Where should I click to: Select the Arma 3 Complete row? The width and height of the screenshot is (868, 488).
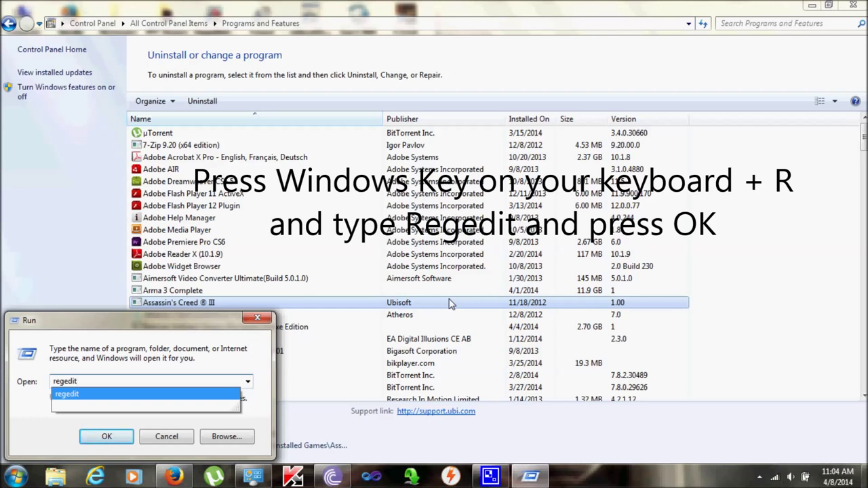pos(409,290)
